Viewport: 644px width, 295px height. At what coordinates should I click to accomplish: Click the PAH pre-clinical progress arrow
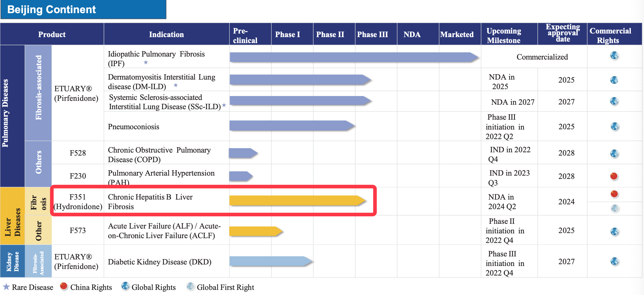tap(241, 176)
